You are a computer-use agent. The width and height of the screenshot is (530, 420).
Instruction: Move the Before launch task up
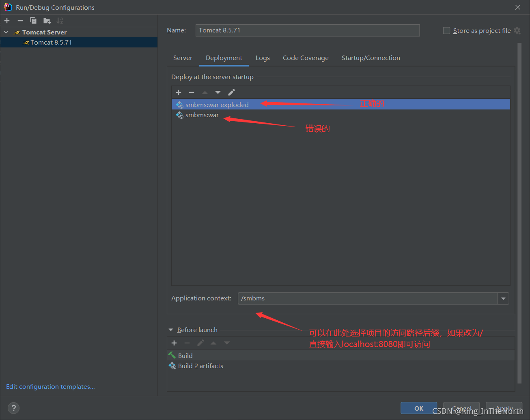213,343
